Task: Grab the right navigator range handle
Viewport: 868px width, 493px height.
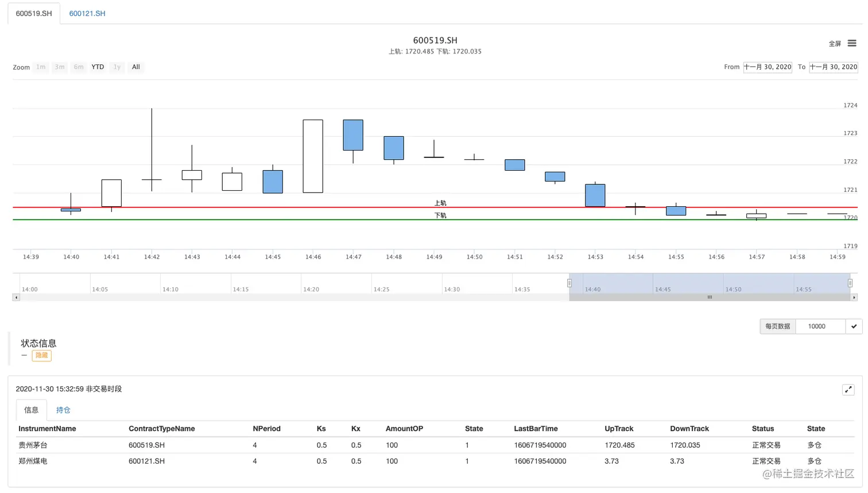Action: [x=850, y=283]
